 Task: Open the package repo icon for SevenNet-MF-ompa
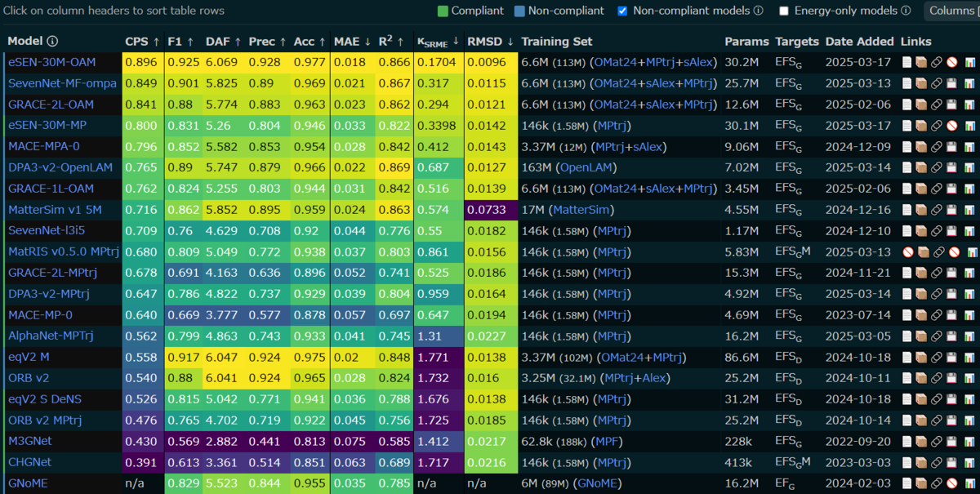point(921,83)
